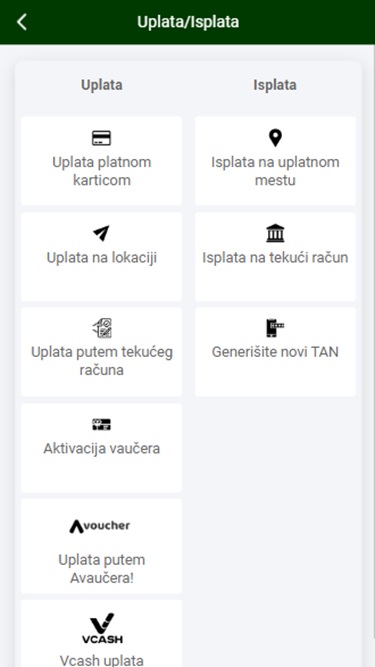Choose Uplata na lokaciji
This screenshot has height=667, width=375.
pyautogui.click(x=102, y=257)
